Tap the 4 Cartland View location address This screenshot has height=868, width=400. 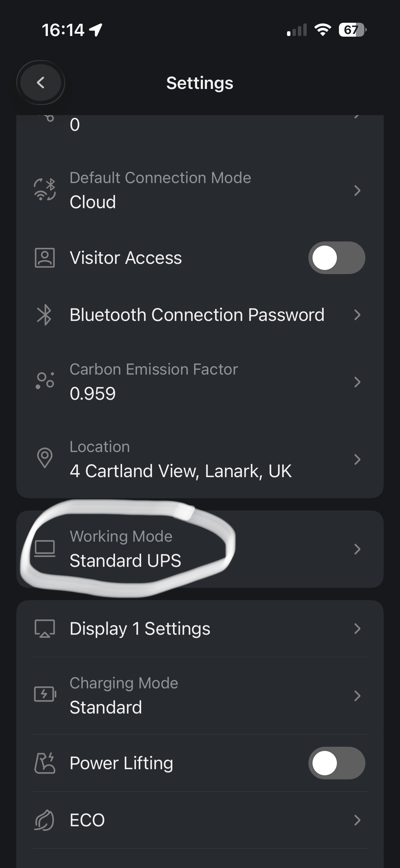(x=180, y=471)
